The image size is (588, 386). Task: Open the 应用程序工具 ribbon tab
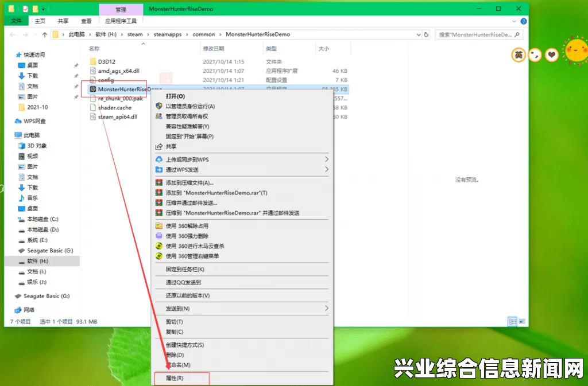(x=121, y=21)
